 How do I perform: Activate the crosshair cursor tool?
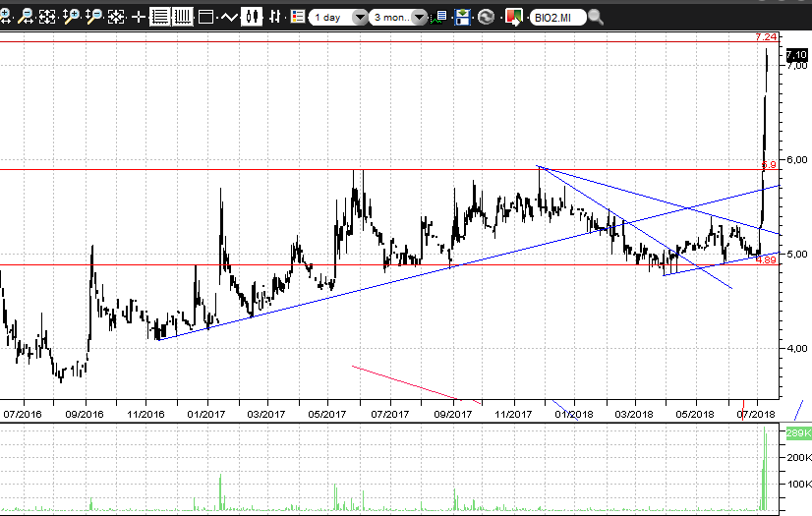pos(139,17)
